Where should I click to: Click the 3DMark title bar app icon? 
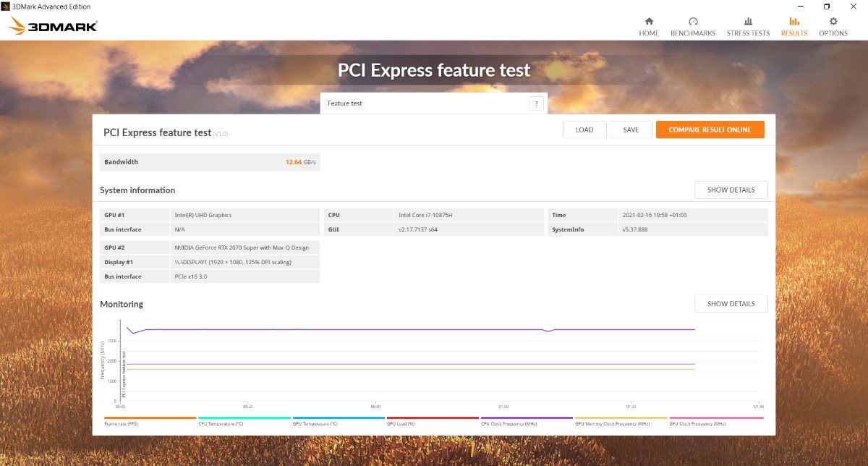(x=7, y=7)
